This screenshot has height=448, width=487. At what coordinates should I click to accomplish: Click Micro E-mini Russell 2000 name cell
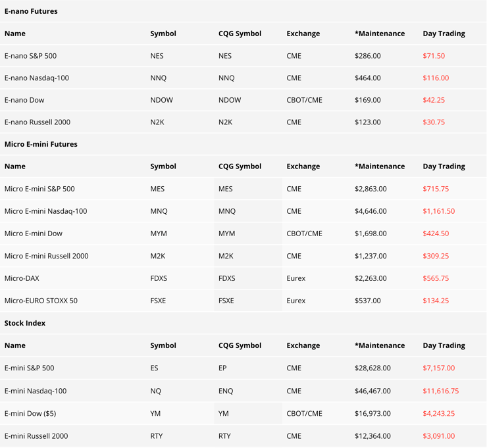click(46, 256)
